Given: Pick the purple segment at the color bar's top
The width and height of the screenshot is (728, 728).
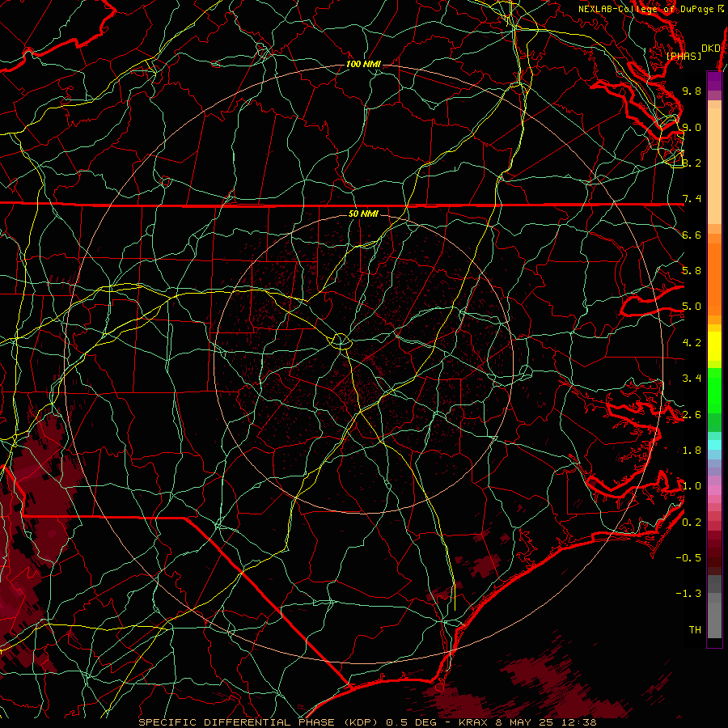Looking at the screenshot, I should click(714, 81).
